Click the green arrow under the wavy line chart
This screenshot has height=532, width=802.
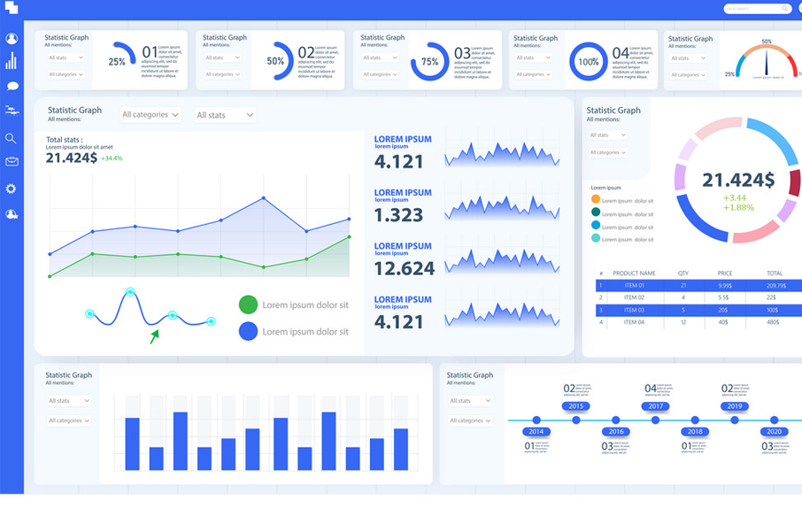point(154,336)
